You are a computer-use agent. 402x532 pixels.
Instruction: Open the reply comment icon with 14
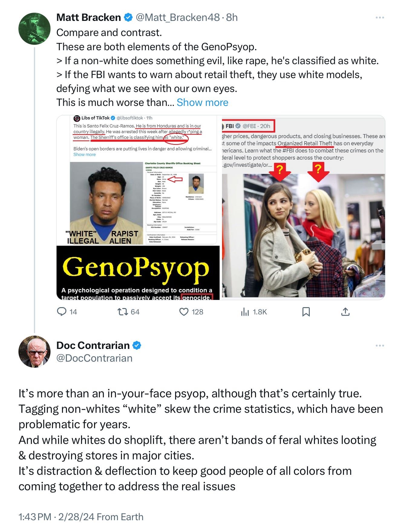(x=62, y=312)
